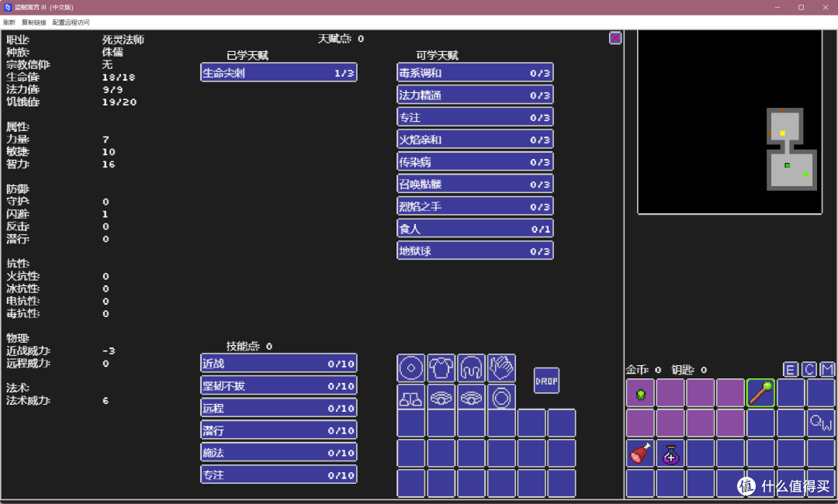Click the green orb item in inventory
The height and width of the screenshot is (504, 838).
click(x=640, y=393)
